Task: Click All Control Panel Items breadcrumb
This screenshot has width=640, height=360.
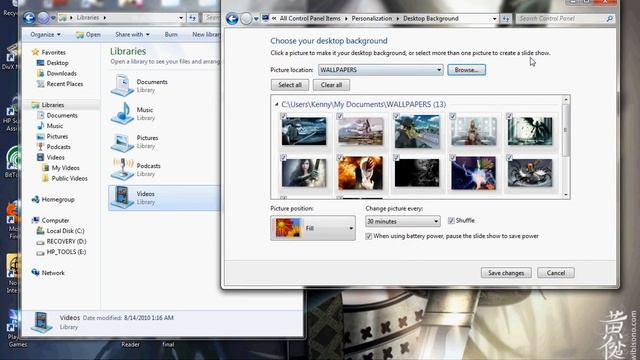Action: 310,19
